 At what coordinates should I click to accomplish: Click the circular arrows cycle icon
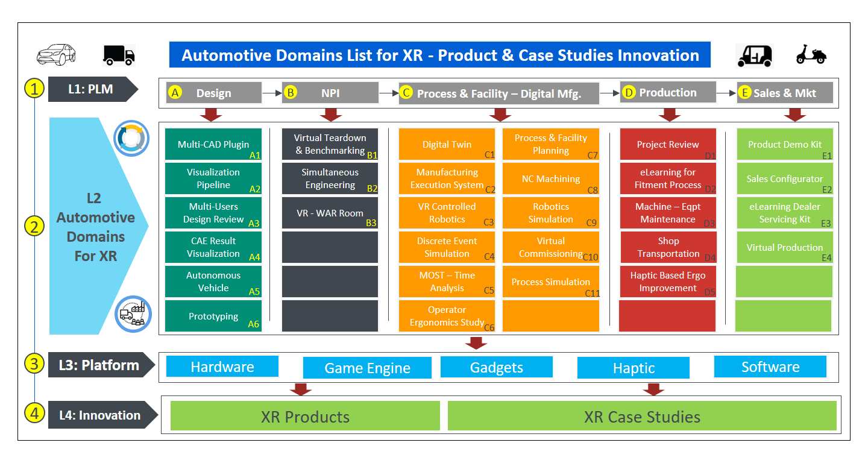click(x=131, y=138)
